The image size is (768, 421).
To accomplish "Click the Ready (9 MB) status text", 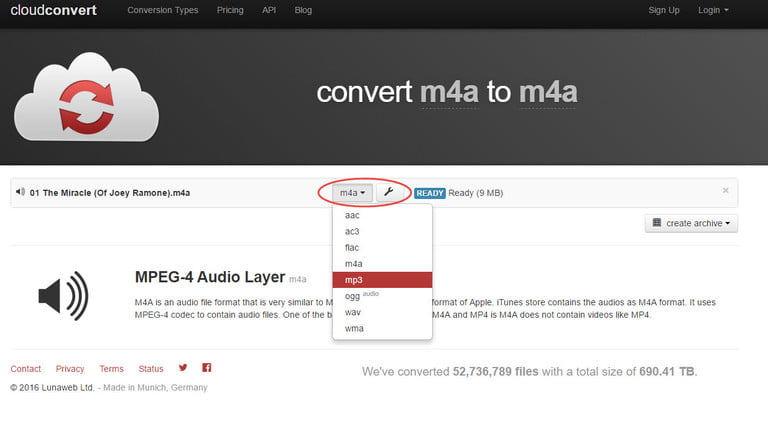I will click(x=476, y=193).
